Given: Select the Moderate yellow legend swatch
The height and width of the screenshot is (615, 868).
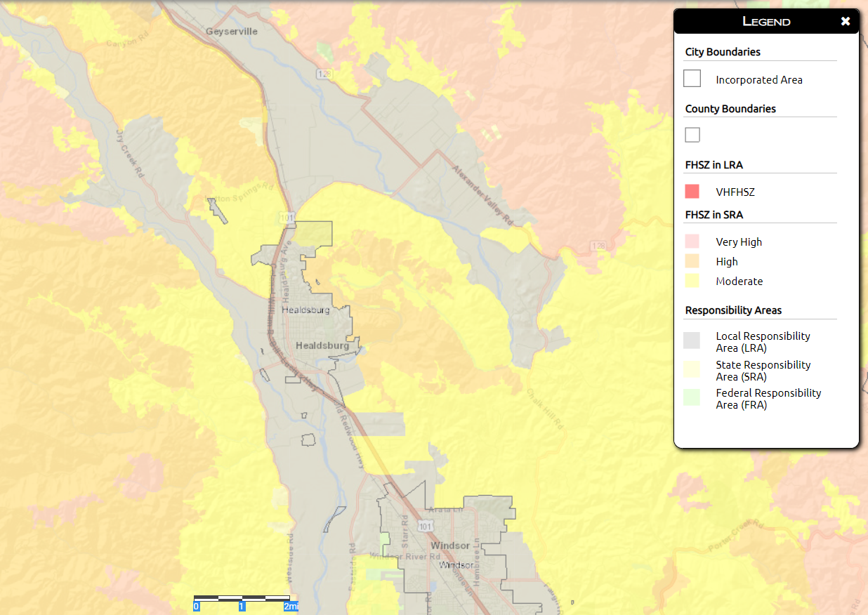Looking at the screenshot, I should [692, 281].
